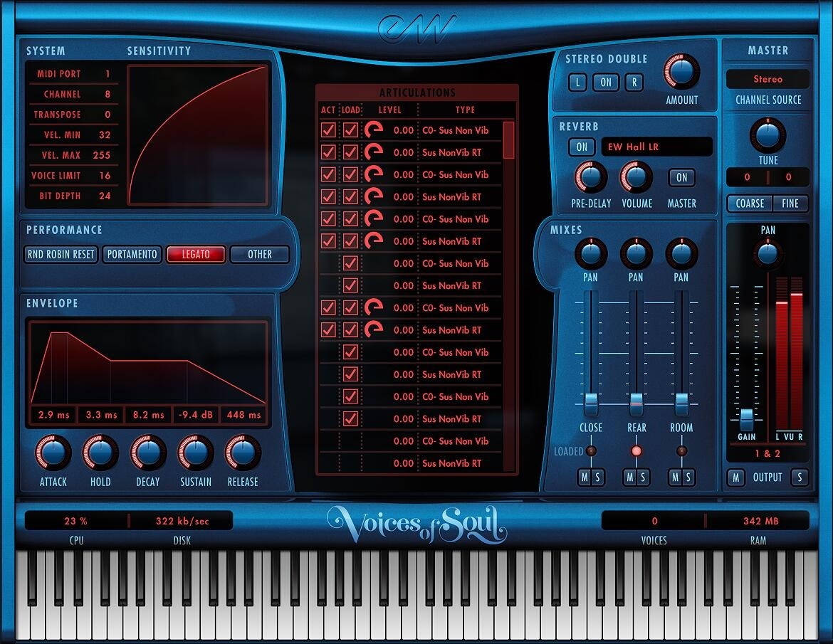Change the MIDI Channel value 8
833x644 pixels.
pyautogui.click(x=108, y=94)
